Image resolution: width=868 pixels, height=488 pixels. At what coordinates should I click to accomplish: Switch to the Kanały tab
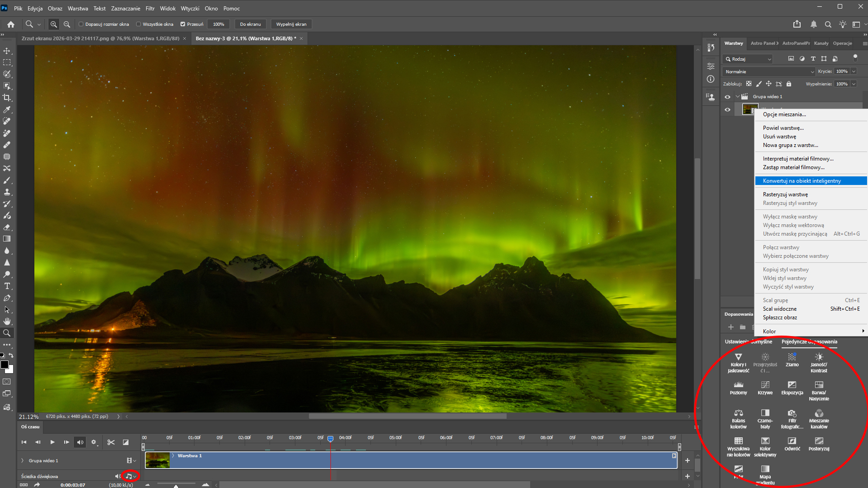pyautogui.click(x=821, y=43)
